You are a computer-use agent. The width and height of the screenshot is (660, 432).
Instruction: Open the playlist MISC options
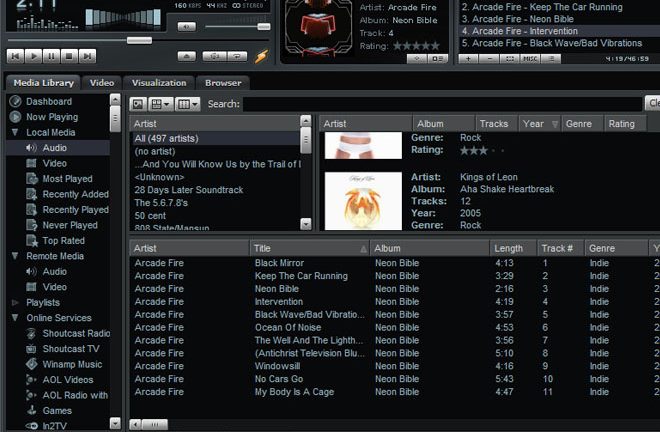530,59
